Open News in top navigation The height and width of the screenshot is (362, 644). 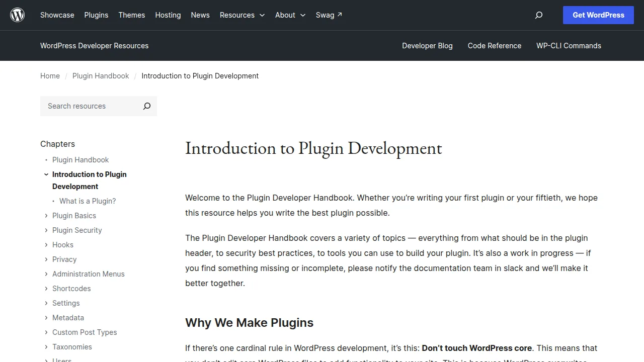coord(200,15)
